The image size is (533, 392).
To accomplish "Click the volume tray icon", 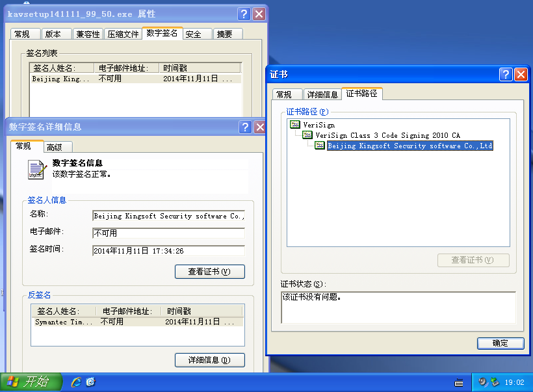I will click(x=483, y=382).
